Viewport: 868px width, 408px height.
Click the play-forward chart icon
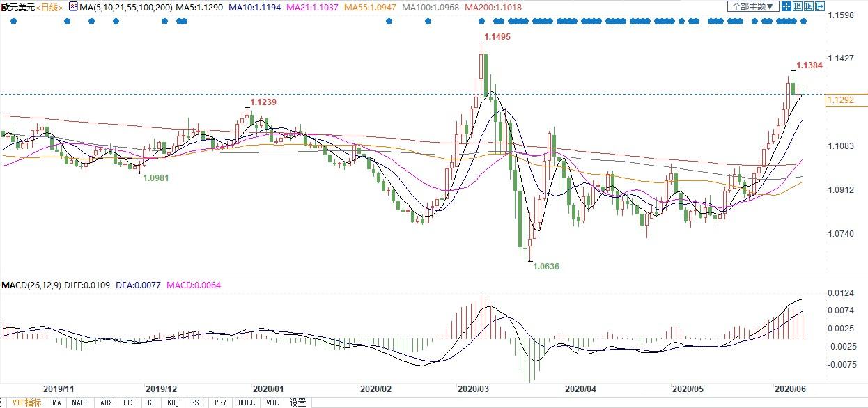808,7
